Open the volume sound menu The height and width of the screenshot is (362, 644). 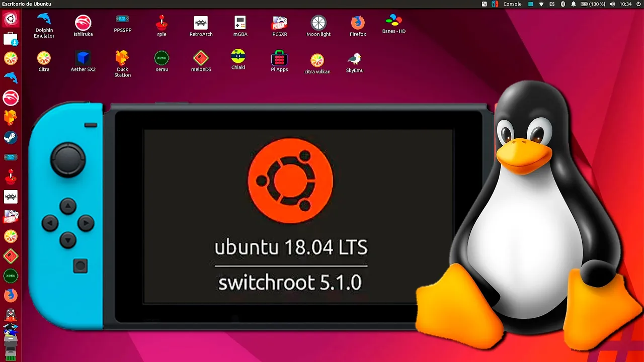click(x=612, y=4)
